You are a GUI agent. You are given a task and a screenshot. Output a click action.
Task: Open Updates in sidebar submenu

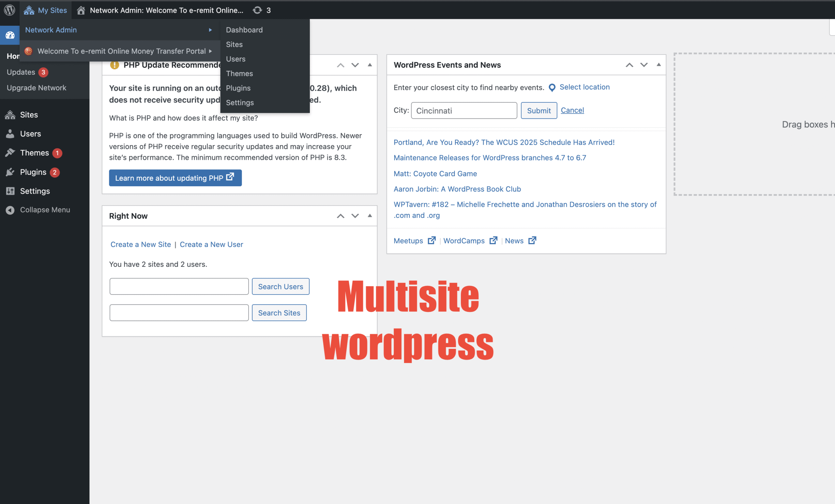click(x=21, y=72)
